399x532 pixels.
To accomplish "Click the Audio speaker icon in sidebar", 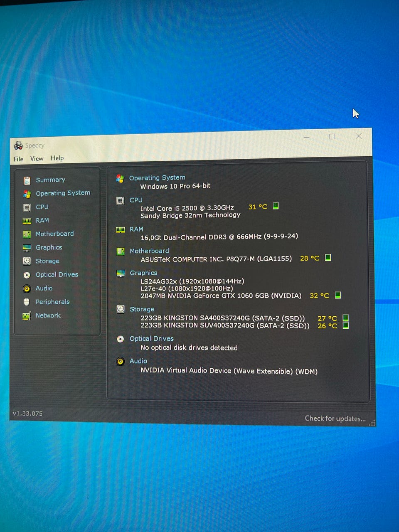I will [x=27, y=288].
